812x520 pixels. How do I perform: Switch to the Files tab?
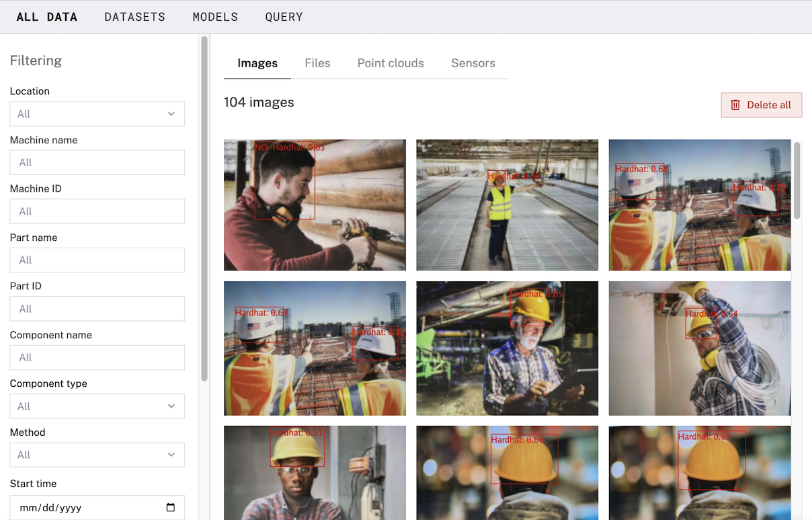(x=317, y=63)
